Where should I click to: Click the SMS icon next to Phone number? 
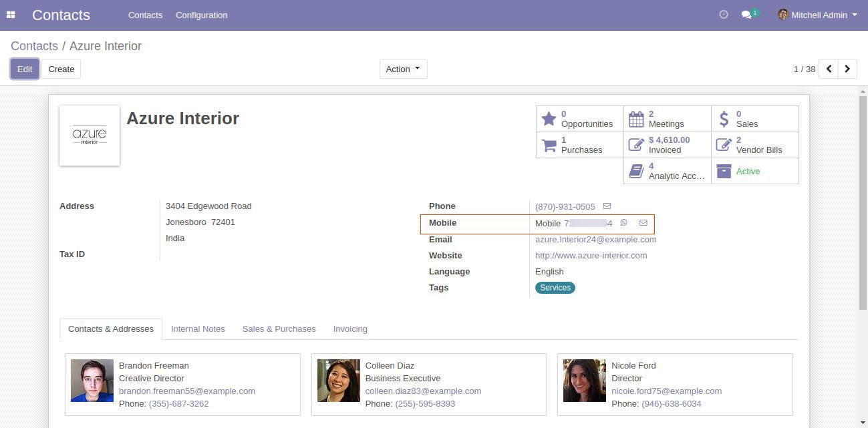click(x=607, y=206)
